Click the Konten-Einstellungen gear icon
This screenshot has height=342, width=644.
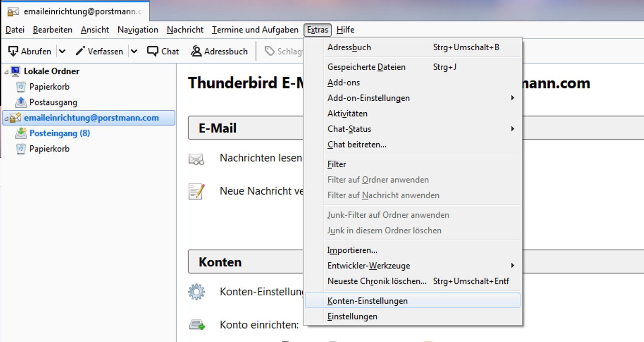click(x=196, y=292)
